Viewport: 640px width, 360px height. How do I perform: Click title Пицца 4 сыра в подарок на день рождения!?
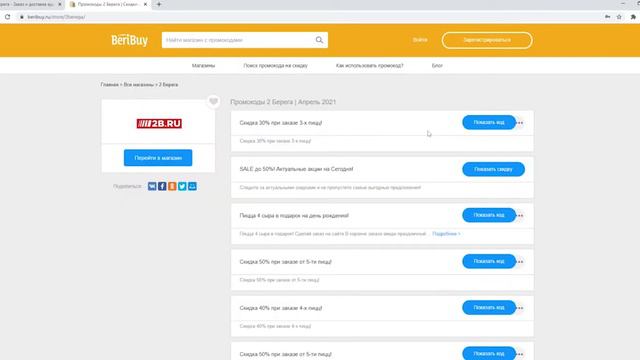point(294,216)
